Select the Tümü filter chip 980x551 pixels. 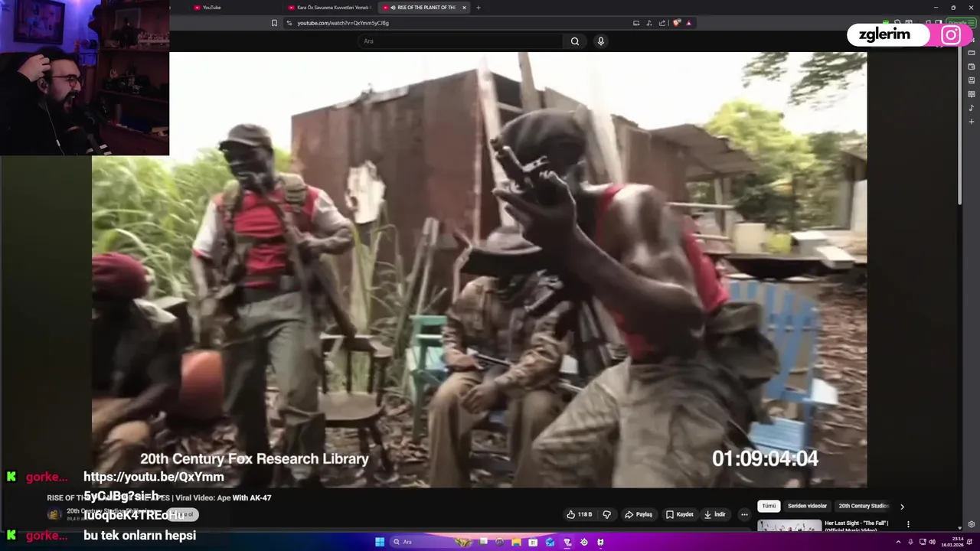pos(769,506)
